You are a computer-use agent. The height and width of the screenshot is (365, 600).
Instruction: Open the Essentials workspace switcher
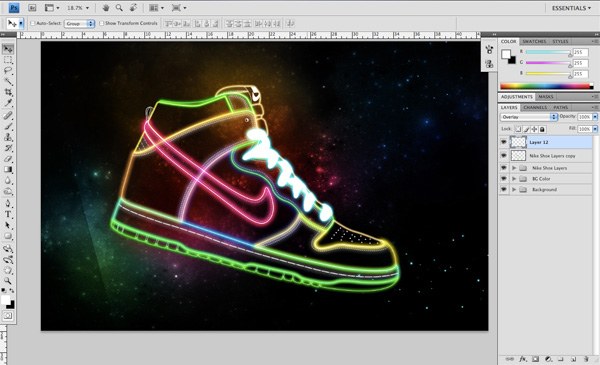[x=571, y=8]
